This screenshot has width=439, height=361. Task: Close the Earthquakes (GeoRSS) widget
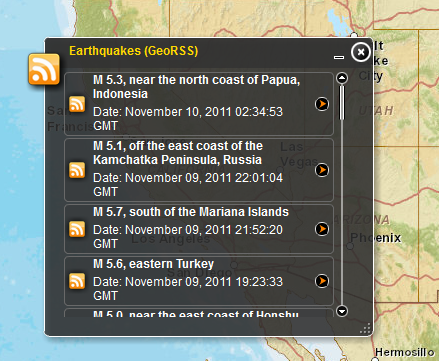[360, 52]
